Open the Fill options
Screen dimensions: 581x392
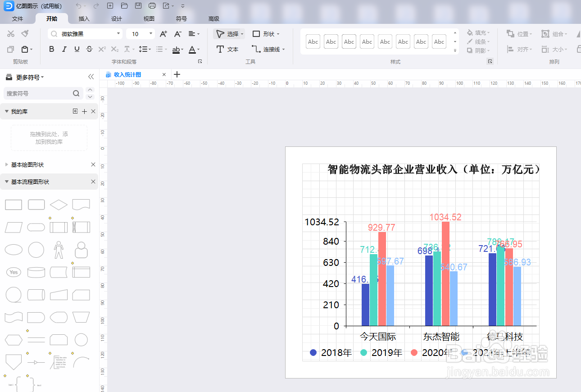point(478,33)
